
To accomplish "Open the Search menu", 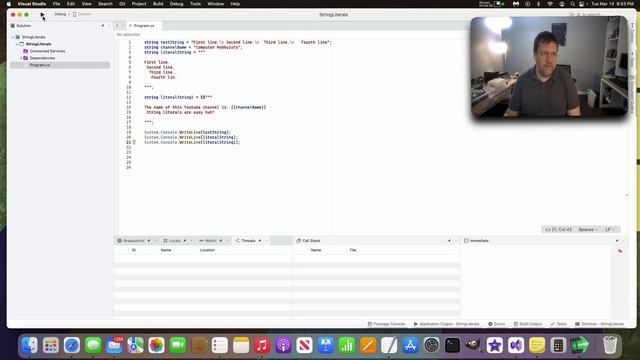I will tap(105, 4).
